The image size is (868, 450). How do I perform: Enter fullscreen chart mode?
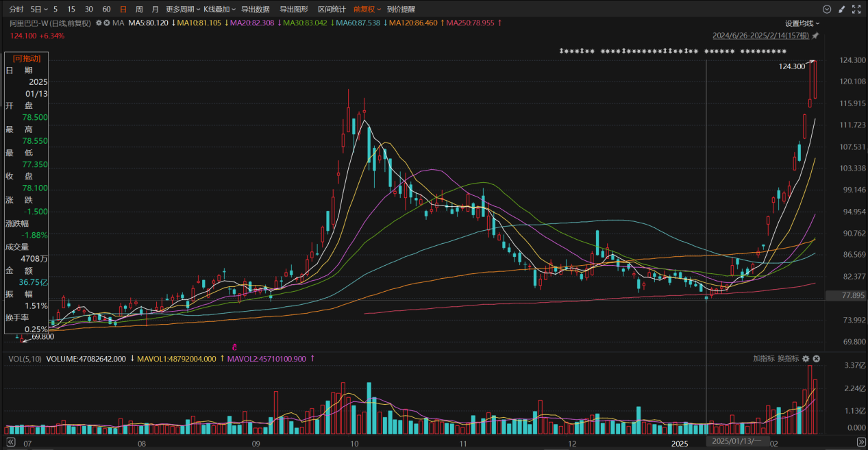(856, 9)
